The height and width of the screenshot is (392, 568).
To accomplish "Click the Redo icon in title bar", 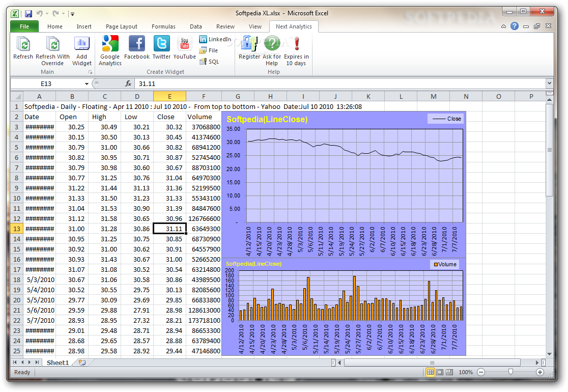I will [55, 14].
